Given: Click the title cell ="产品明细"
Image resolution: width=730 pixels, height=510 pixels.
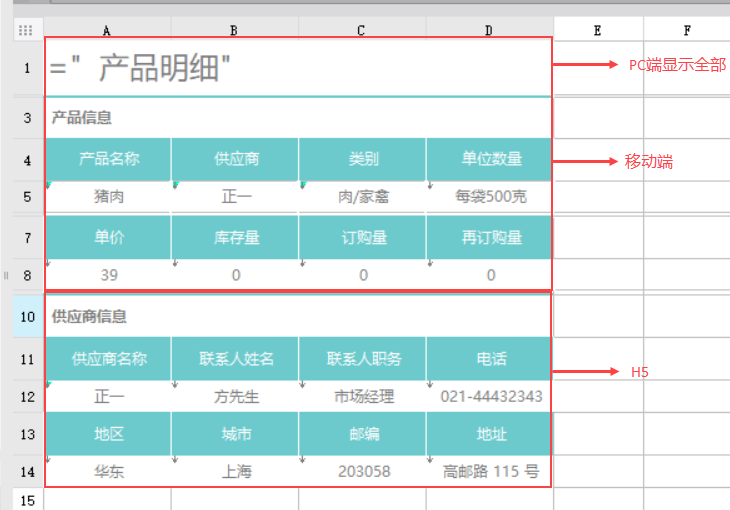Looking at the screenshot, I should 298,68.
